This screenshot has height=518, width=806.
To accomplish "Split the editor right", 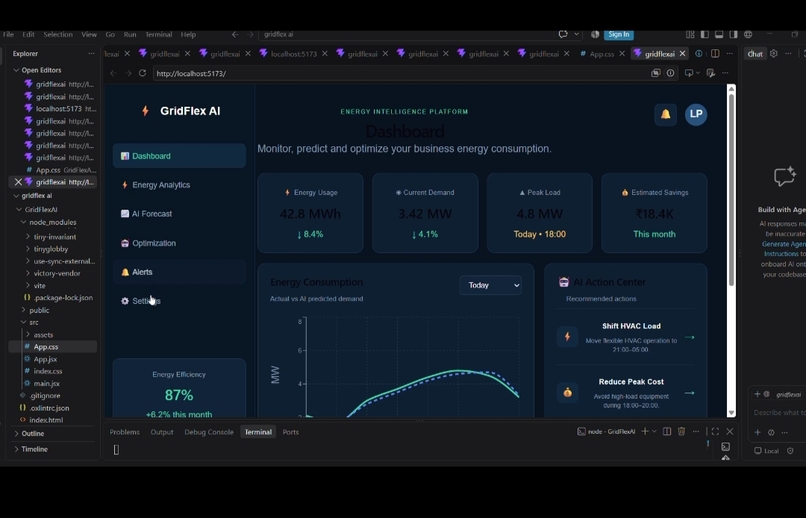I will (715, 53).
